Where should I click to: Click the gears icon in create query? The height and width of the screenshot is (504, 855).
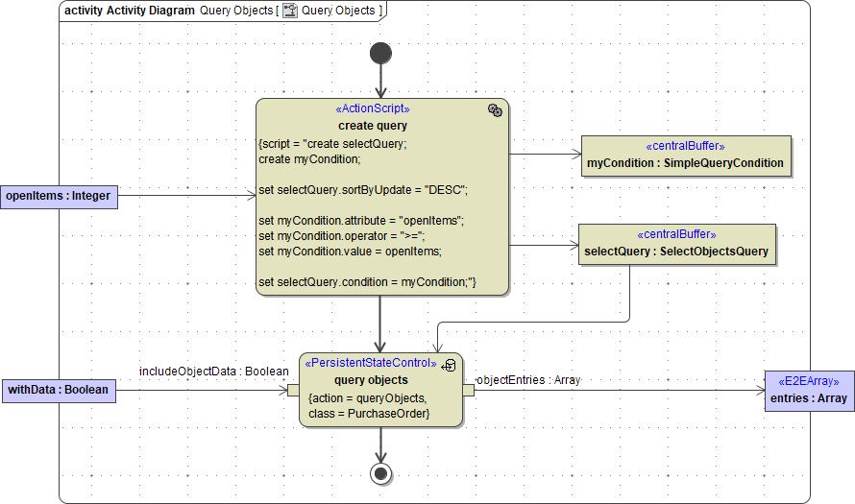point(495,110)
